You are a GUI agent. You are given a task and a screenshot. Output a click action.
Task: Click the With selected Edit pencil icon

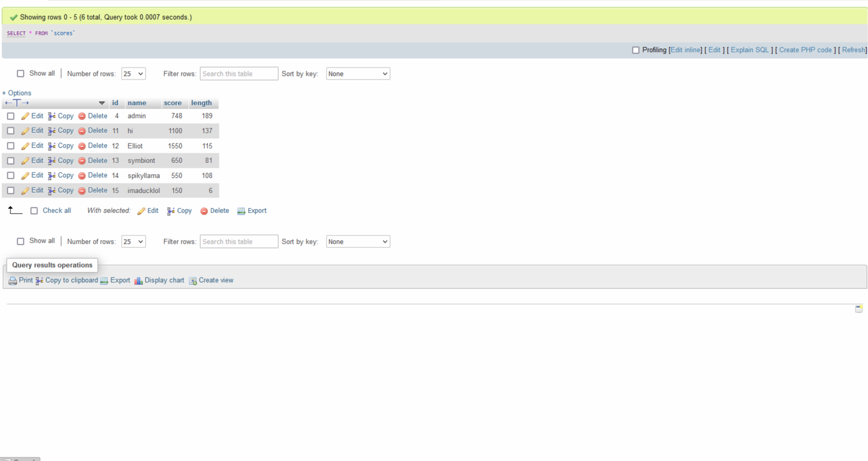(x=141, y=211)
